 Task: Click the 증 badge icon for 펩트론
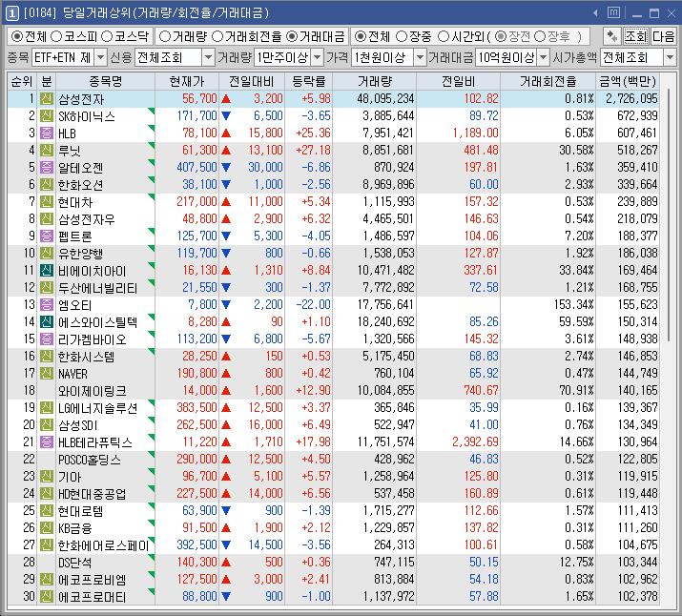[47, 236]
